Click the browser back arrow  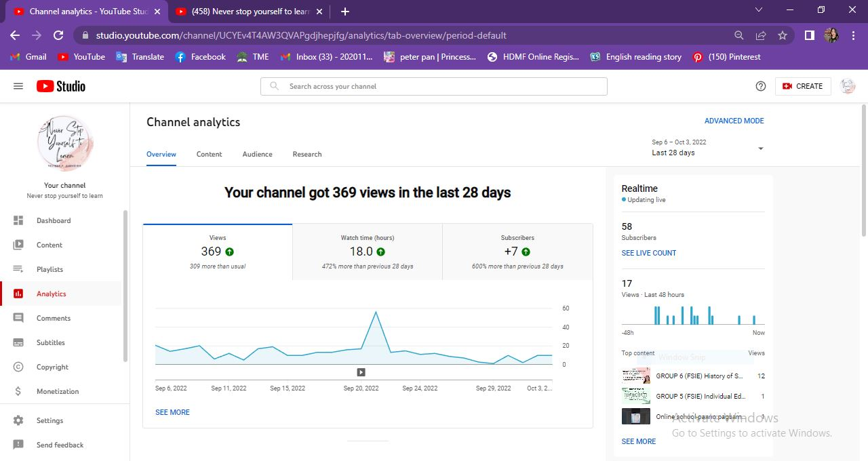coord(15,35)
